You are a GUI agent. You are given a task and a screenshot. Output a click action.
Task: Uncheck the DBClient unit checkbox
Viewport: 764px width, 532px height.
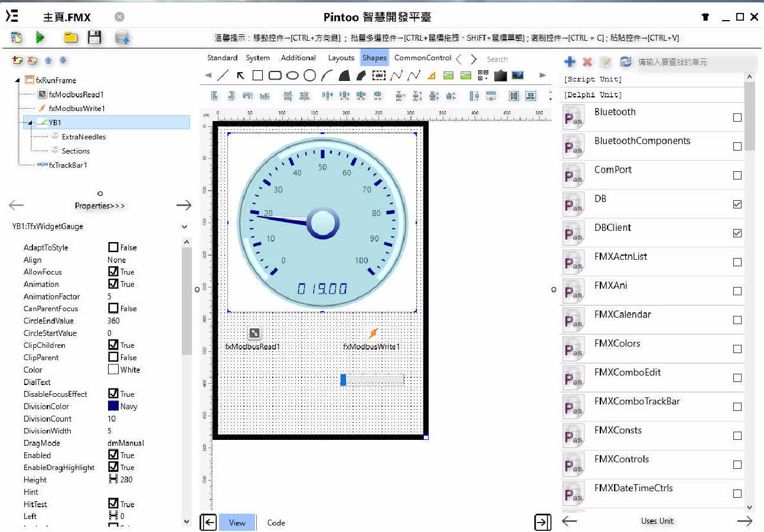click(x=737, y=233)
